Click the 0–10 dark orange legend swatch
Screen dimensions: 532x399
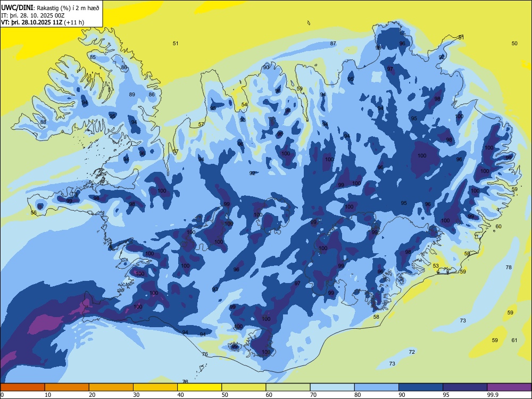pyautogui.click(x=22, y=387)
